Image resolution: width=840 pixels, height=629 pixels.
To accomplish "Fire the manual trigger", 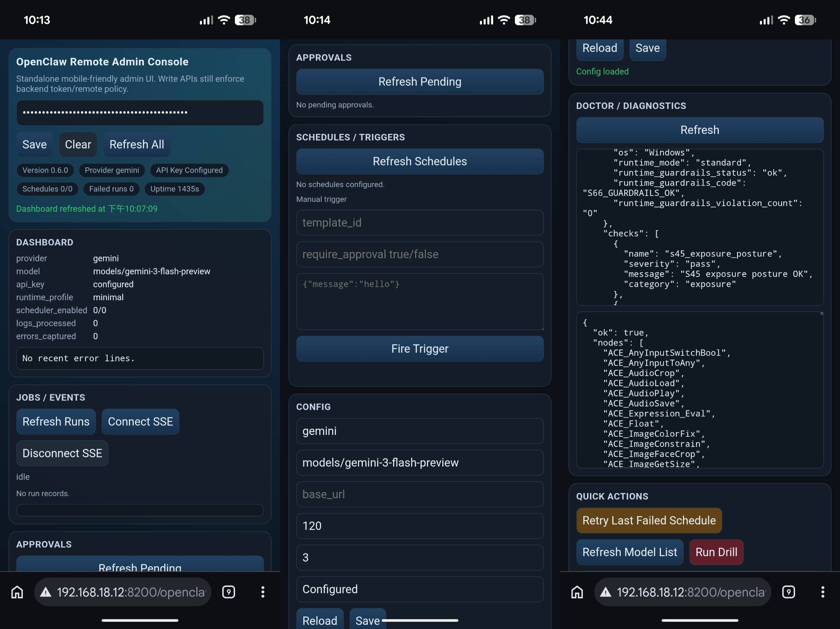I will (x=420, y=348).
